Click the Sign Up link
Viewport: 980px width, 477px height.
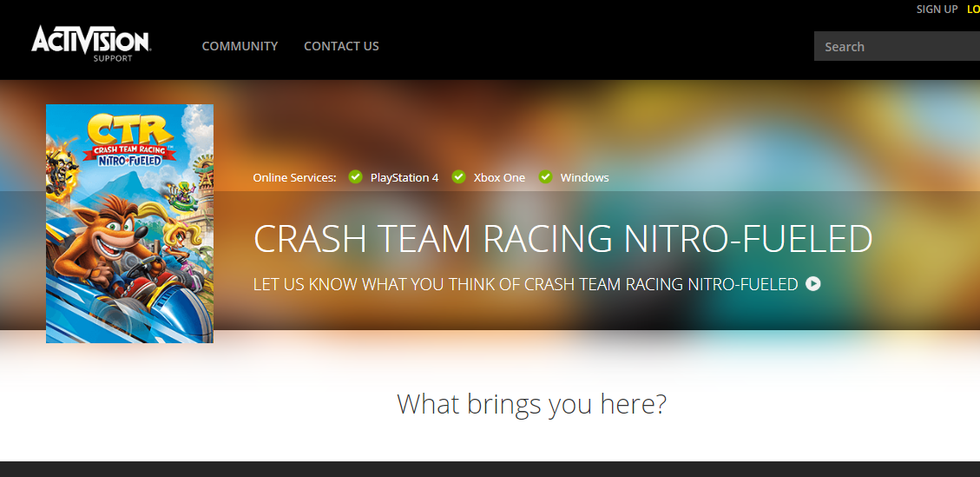coord(937,9)
